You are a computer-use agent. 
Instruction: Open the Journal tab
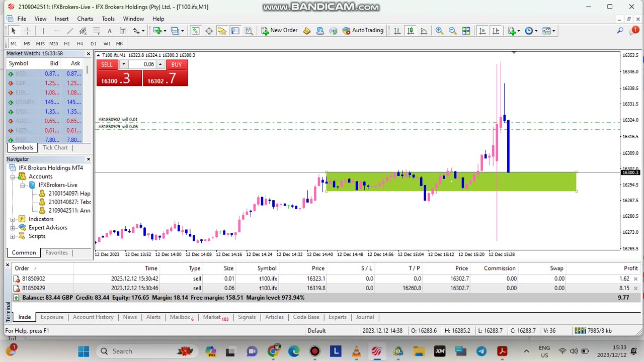click(365, 317)
